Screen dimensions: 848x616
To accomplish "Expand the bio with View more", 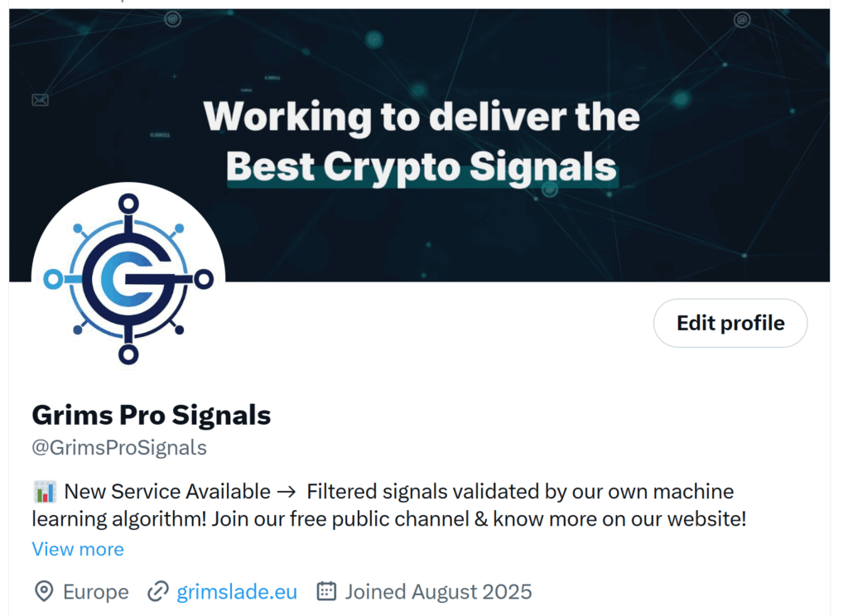I will click(78, 549).
